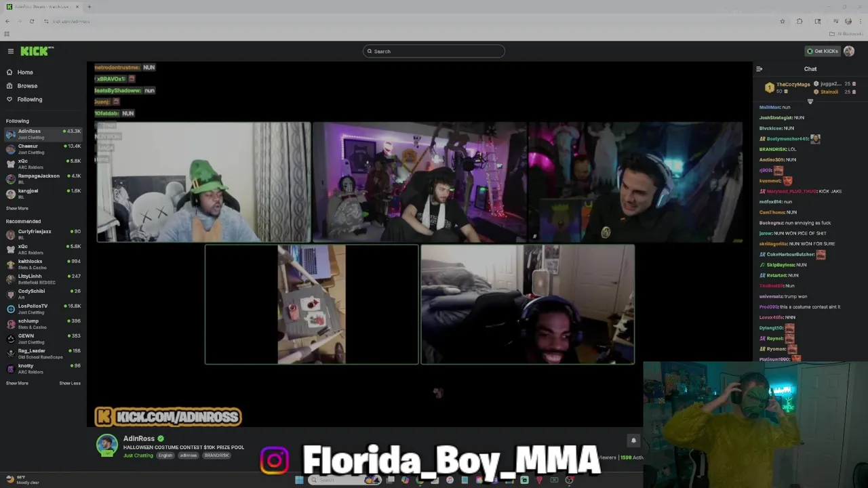The image size is (868, 488).
Task: Open GEWN in Recommended list
Action: click(x=43, y=339)
